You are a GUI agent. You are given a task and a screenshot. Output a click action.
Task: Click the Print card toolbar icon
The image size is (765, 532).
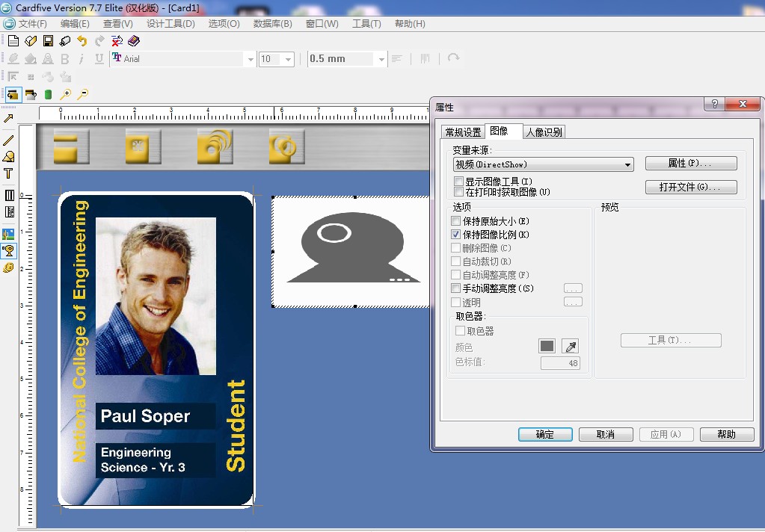pos(65,41)
